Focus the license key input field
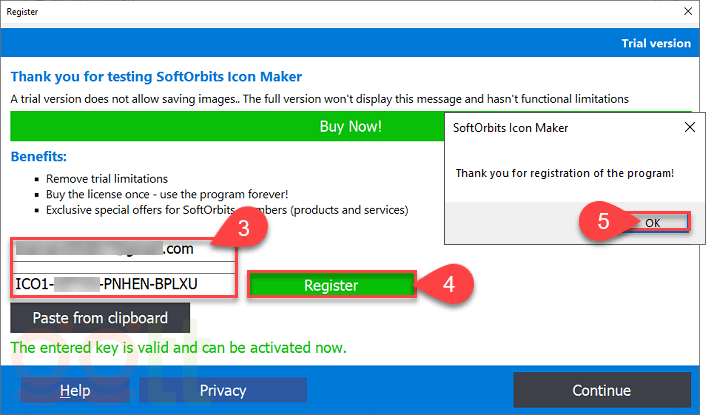 (125, 284)
